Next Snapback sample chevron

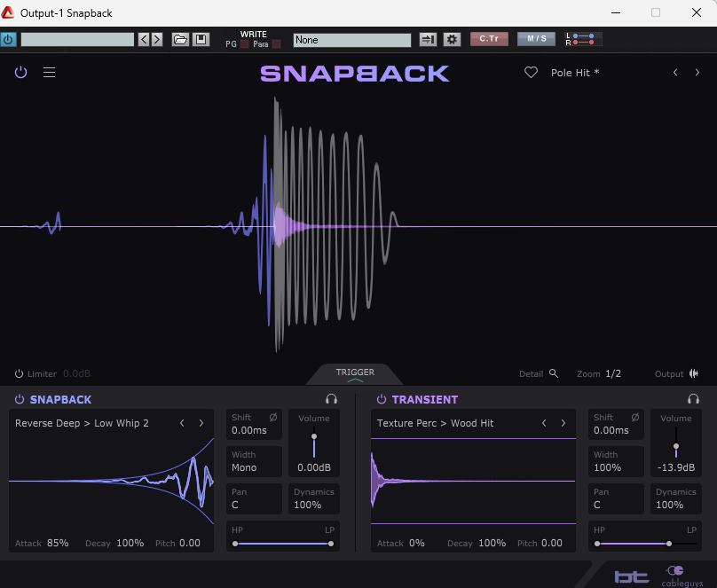(x=201, y=423)
